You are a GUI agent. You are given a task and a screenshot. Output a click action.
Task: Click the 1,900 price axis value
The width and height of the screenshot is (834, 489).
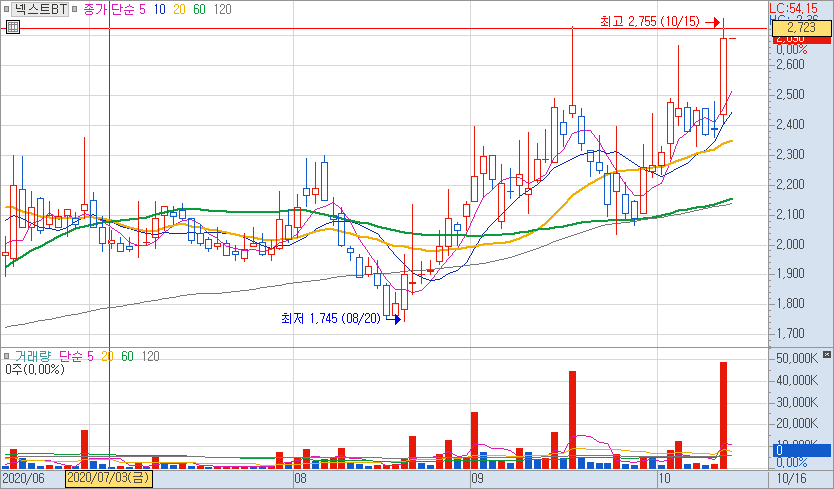click(790, 273)
